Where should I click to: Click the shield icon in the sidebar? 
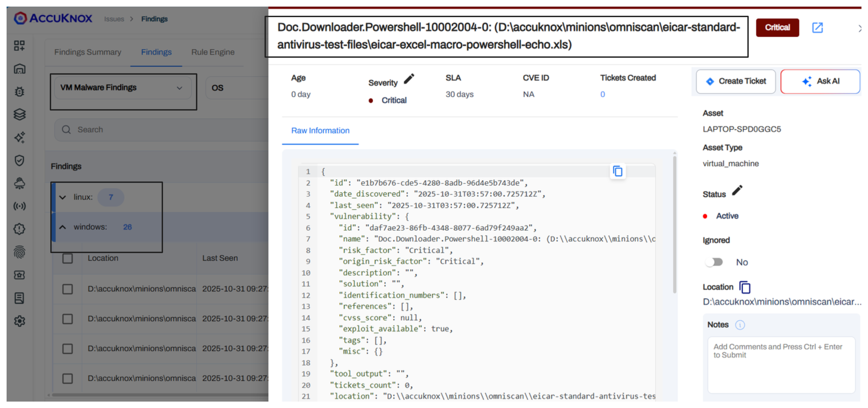[x=20, y=160]
